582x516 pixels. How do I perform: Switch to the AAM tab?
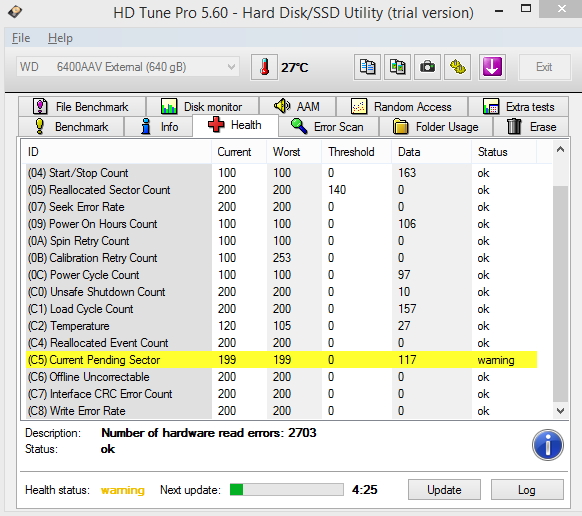[297, 107]
